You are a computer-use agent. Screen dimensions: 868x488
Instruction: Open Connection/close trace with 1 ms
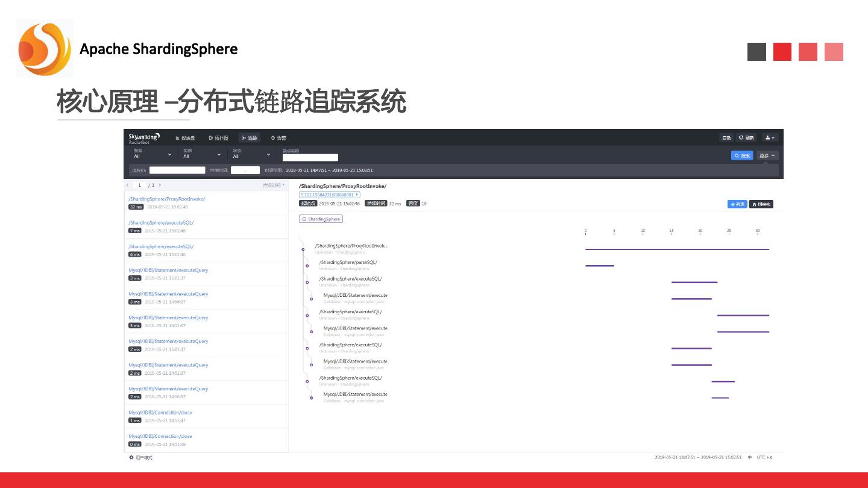pyautogui.click(x=206, y=416)
